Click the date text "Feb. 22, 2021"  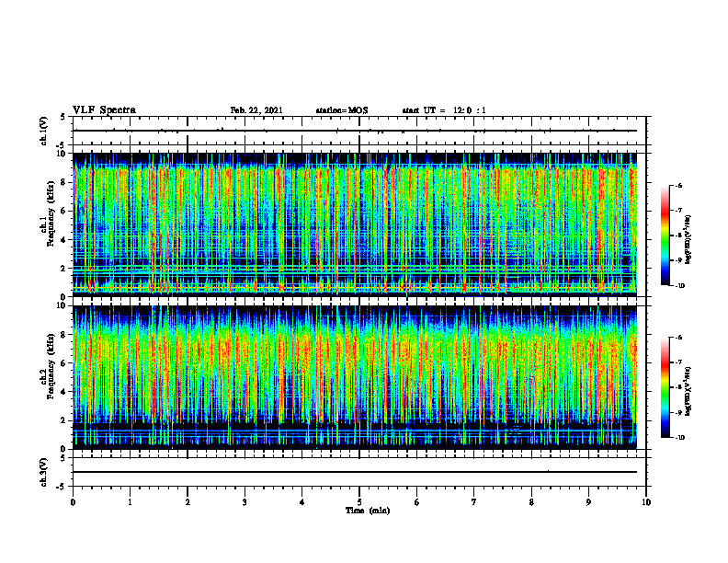coord(256,110)
